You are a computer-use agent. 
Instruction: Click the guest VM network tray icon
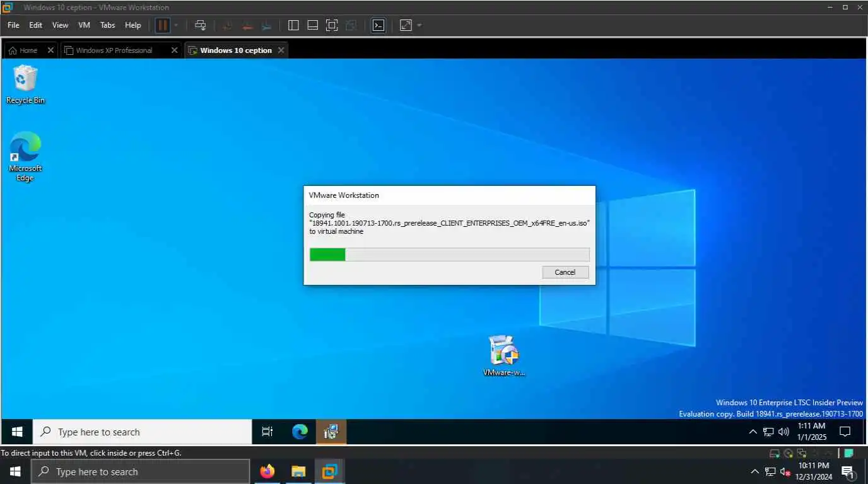coord(768,432)
